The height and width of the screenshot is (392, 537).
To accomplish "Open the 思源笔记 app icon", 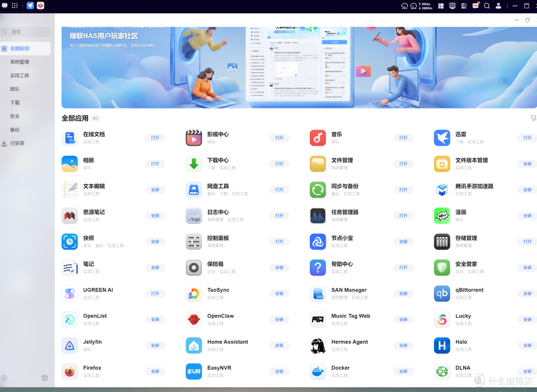I will point(70,216).
